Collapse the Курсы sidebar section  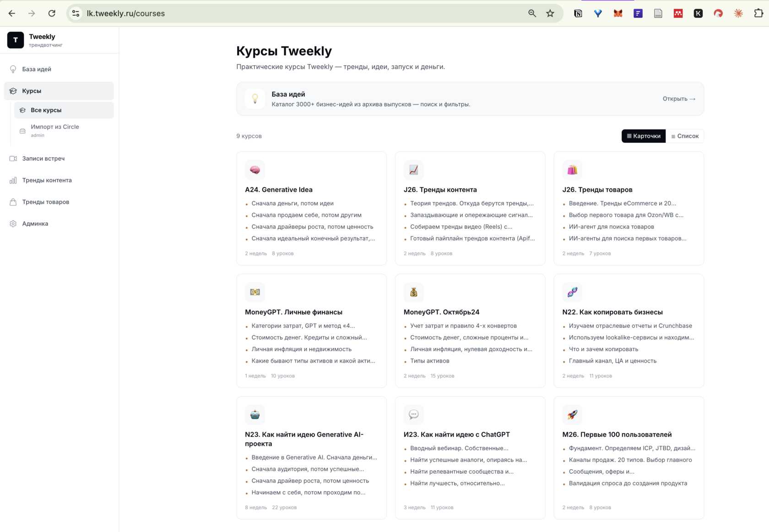(59, 91)
